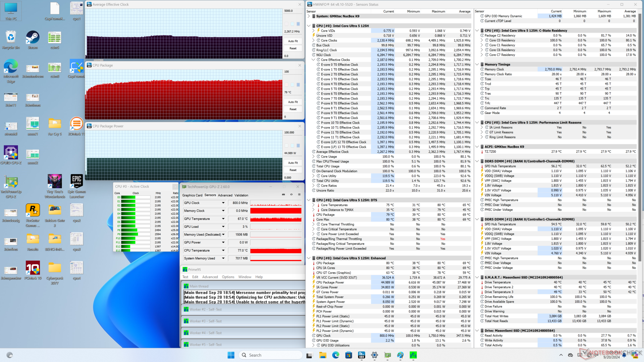Open the Memory Clock sensor dropdown
The width and height of the screenshot is (644, 362).
223,211
